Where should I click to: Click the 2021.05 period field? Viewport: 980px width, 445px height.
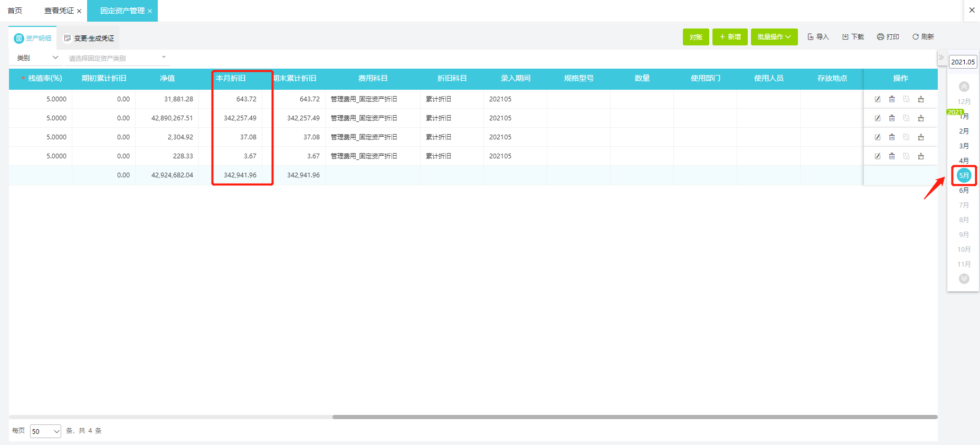(963, 62)
